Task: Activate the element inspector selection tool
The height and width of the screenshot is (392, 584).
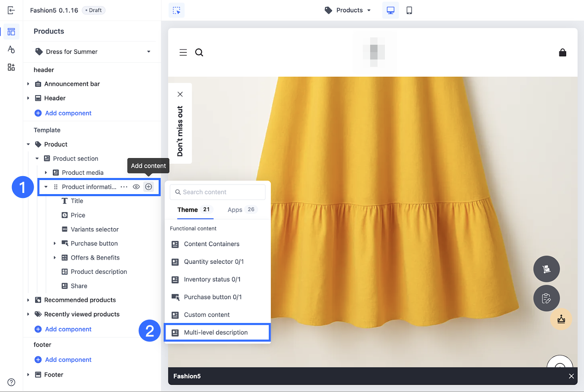Action: 176,10
